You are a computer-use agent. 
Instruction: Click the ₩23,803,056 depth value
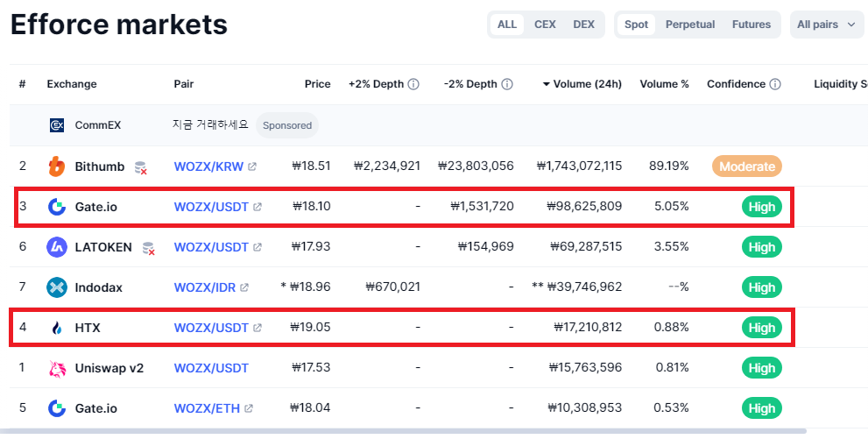coord(476,166)
